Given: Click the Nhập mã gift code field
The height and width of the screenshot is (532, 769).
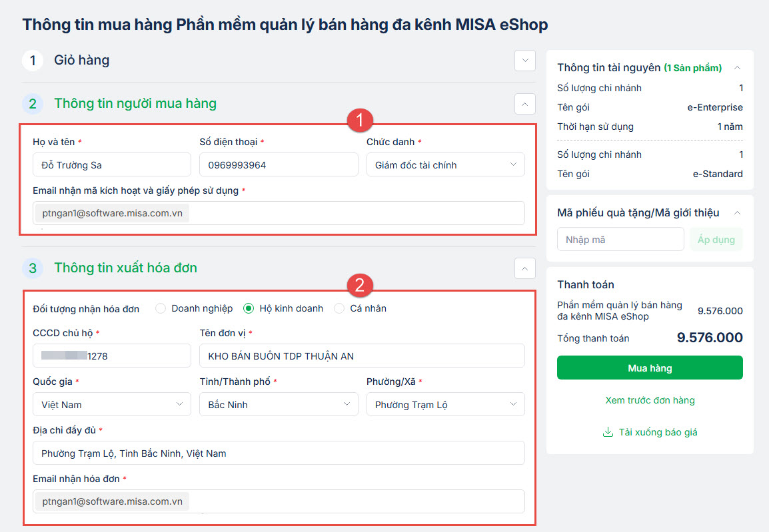Looking at the screenshot, I should (620, 240).
